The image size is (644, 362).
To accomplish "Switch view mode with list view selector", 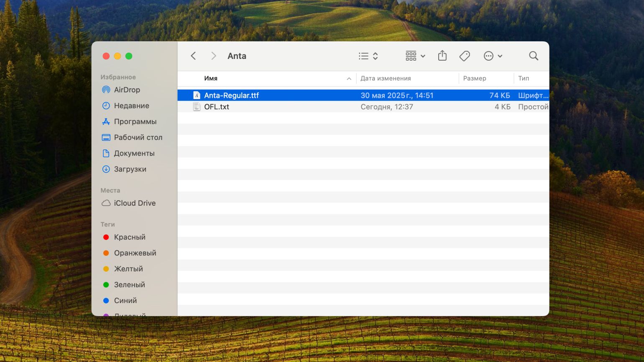I will (368, 56).
